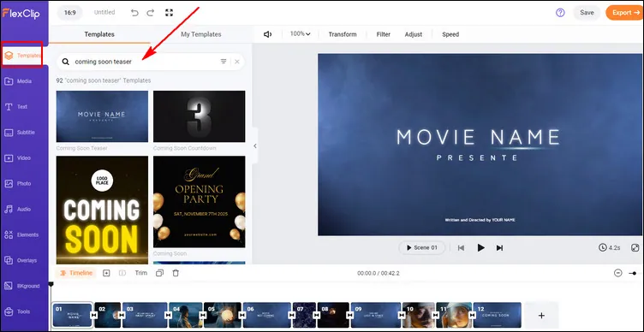Viewport: 644px width, 332px height.
Task: Open the Speed option
Action: coord(450,34)
